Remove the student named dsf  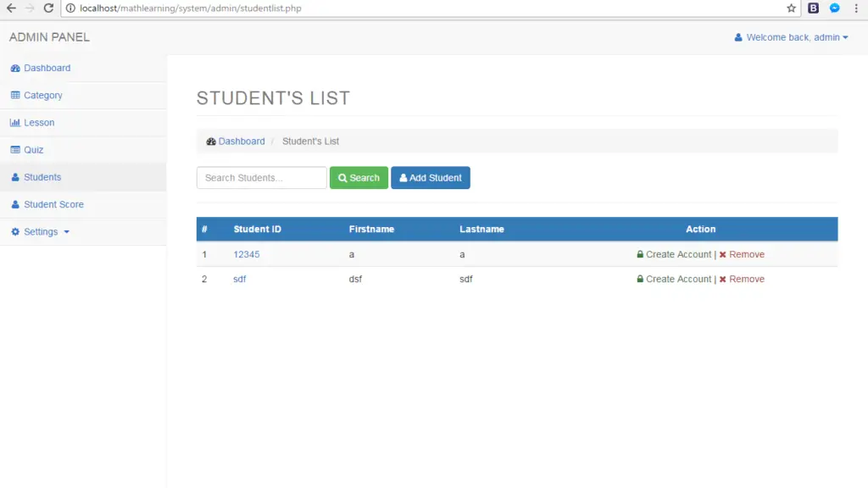pos(748,279)
